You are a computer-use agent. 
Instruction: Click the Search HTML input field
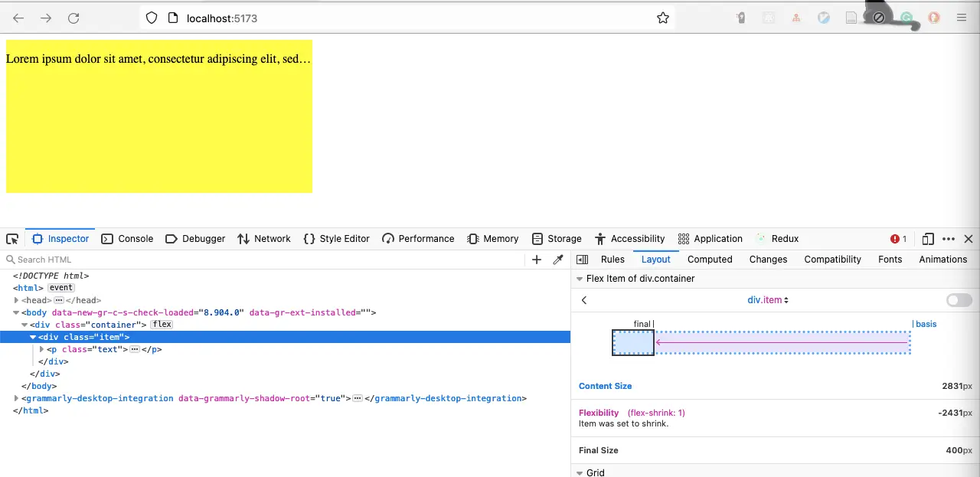[268, 260]
